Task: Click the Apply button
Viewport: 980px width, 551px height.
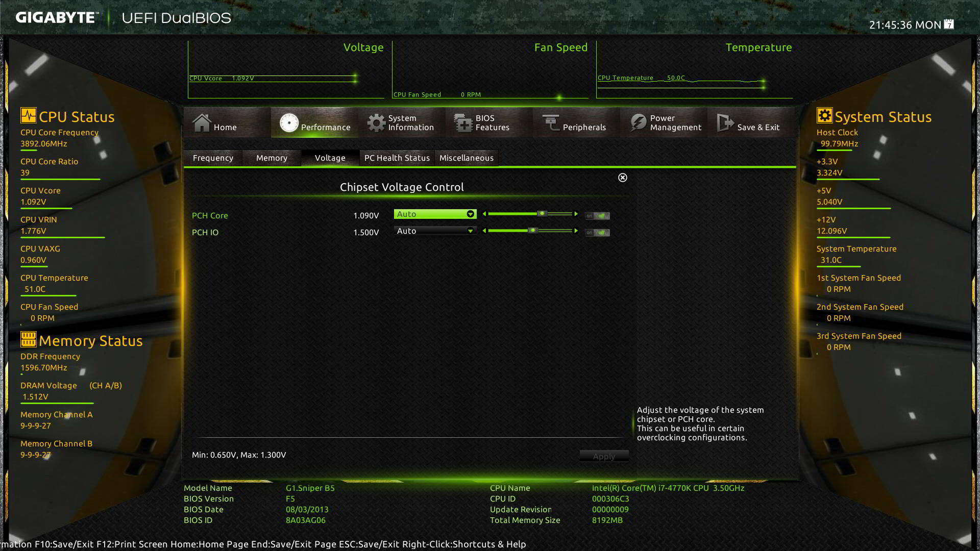Action: pos(604,456)
